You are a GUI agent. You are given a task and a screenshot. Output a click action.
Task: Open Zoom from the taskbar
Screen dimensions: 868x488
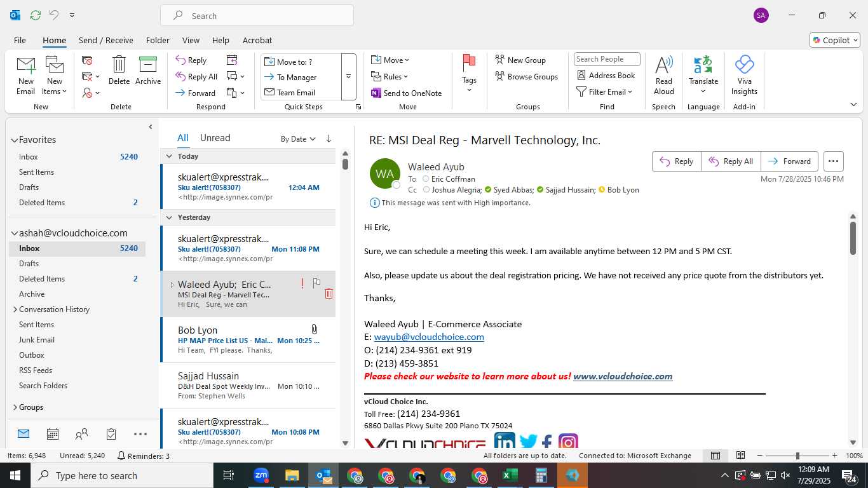[x=261, y=475]
